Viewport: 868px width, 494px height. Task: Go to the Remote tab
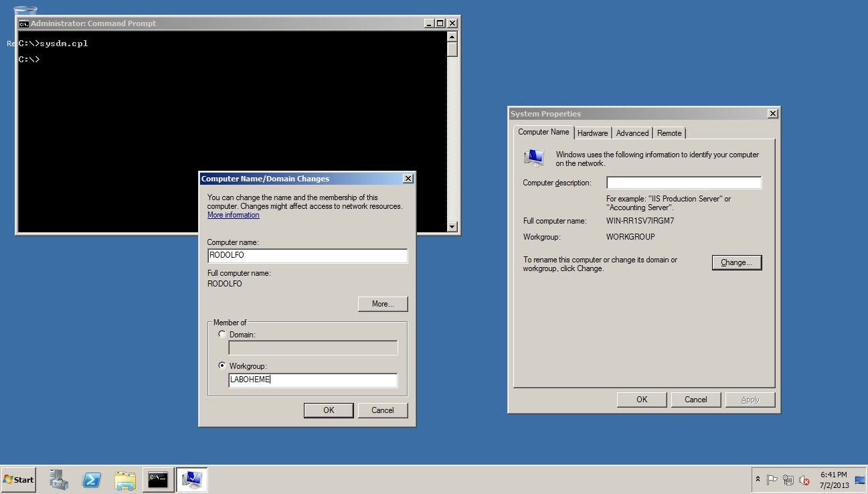[669, 133]
